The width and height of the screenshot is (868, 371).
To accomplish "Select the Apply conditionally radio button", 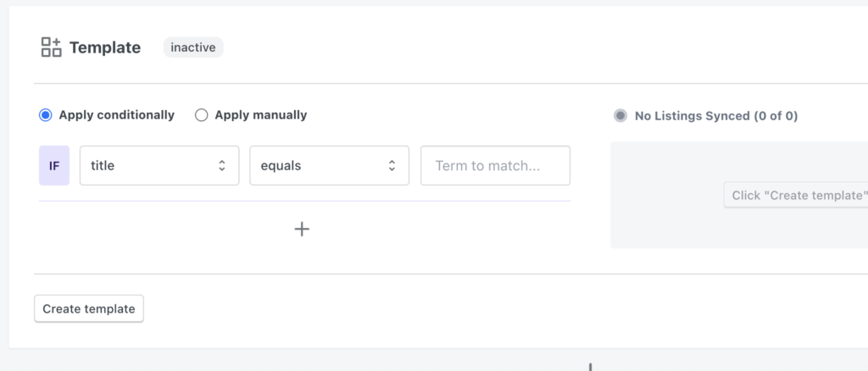I will [46, 115].
